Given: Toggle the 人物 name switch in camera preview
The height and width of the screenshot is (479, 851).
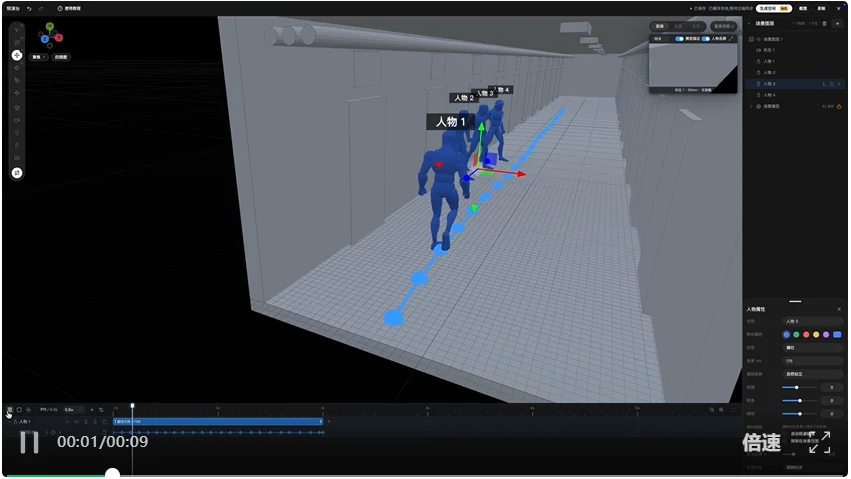Looking at the screenshot, I should 706,39.
